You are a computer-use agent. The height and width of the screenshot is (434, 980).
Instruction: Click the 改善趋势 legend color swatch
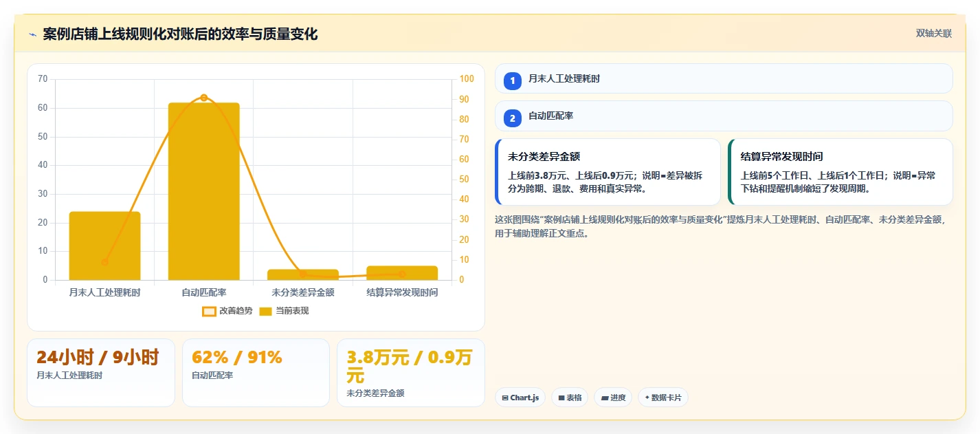tap(209, 312)
